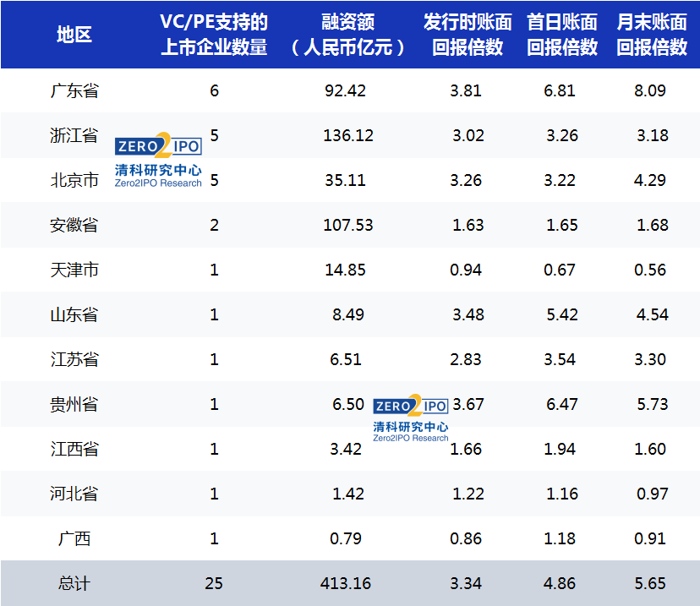Click the 地区 column header
The image size is (700, 606).
(x=74, y=35)
